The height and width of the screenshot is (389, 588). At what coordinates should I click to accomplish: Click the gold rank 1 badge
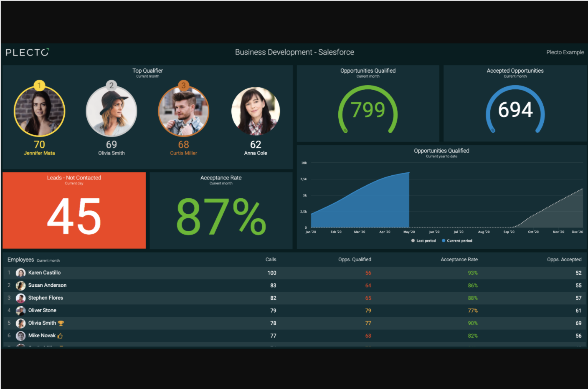[x=39, y=86]
